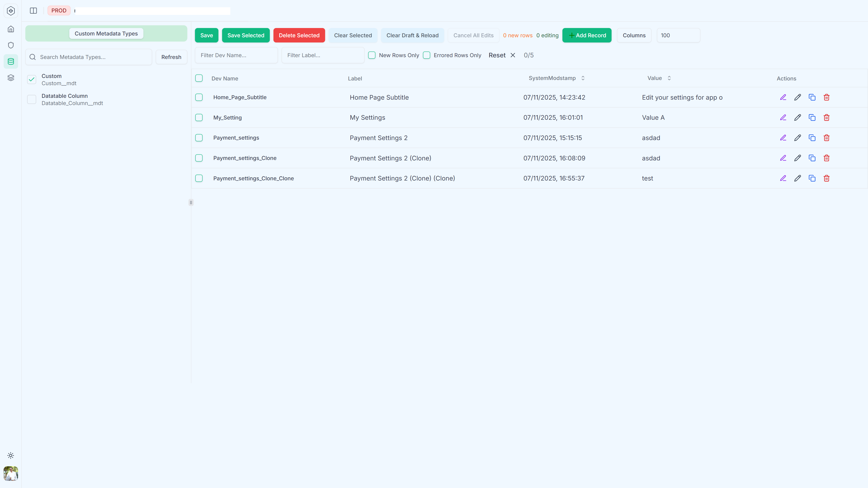Select all rows with the header checkbox

click(199, 78)
